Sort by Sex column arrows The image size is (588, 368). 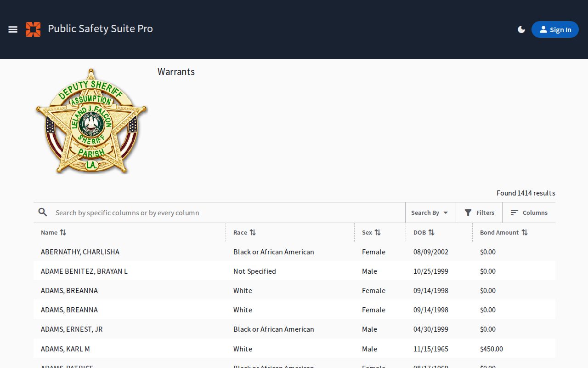[x=378, y=232]
